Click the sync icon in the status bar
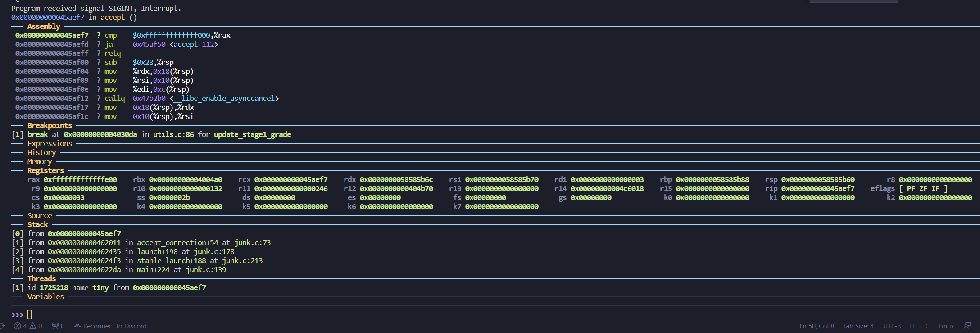Viewport: 980px width, 333px height. [2, 326]
